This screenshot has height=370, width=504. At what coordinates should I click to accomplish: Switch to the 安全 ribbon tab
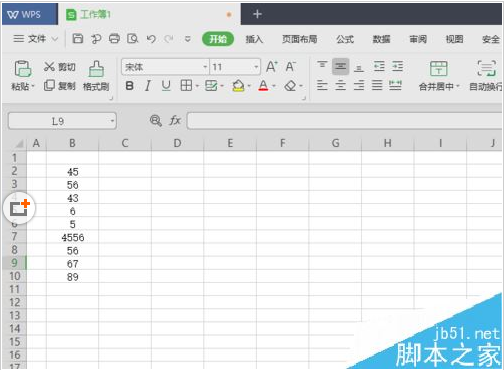tap(491, 39)
